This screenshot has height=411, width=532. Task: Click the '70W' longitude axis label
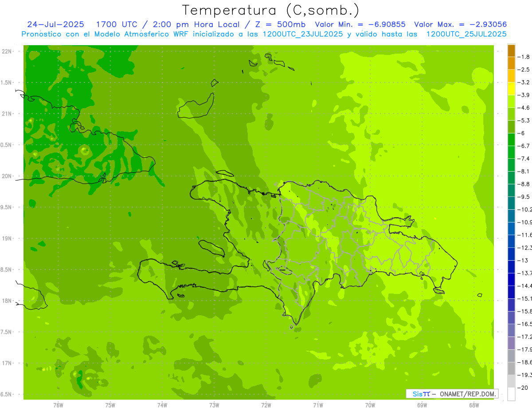coord(370,405)
